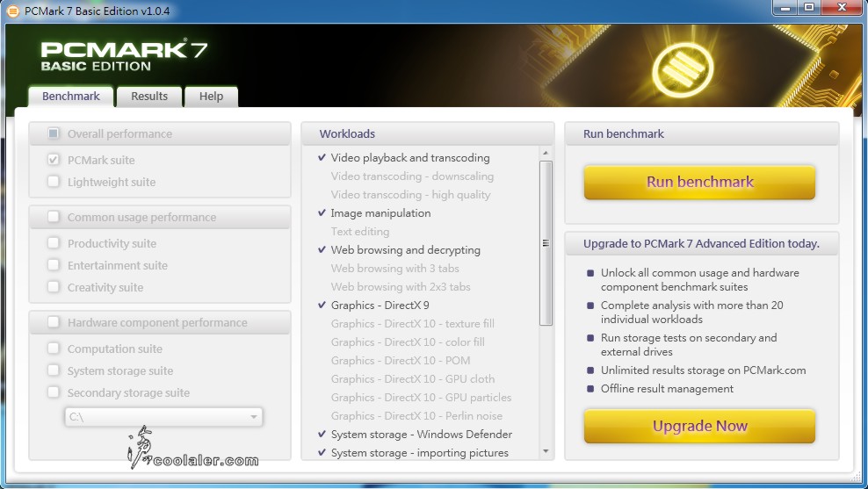Select Web browsing with 3 tabs

395,269
